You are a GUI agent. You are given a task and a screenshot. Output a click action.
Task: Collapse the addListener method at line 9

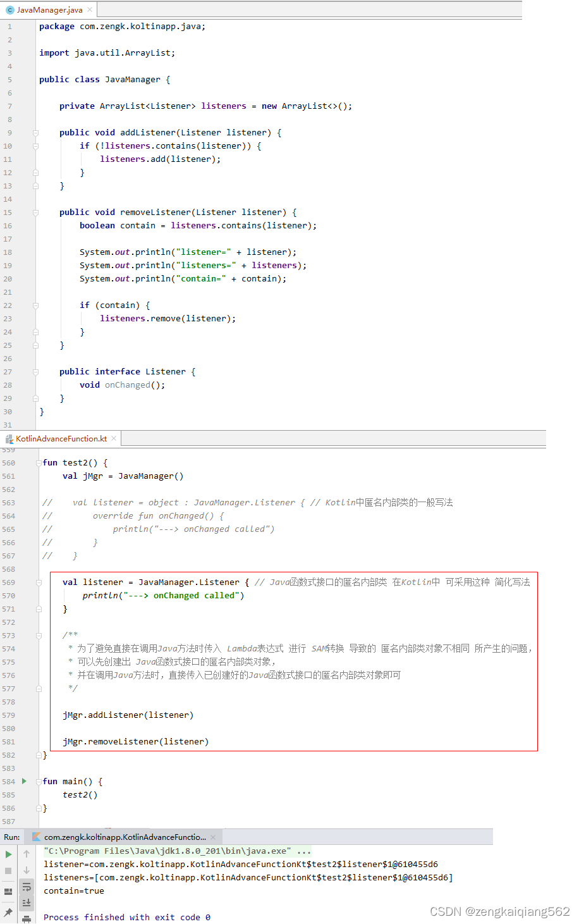pyautogui.click(x=35, y=133)
